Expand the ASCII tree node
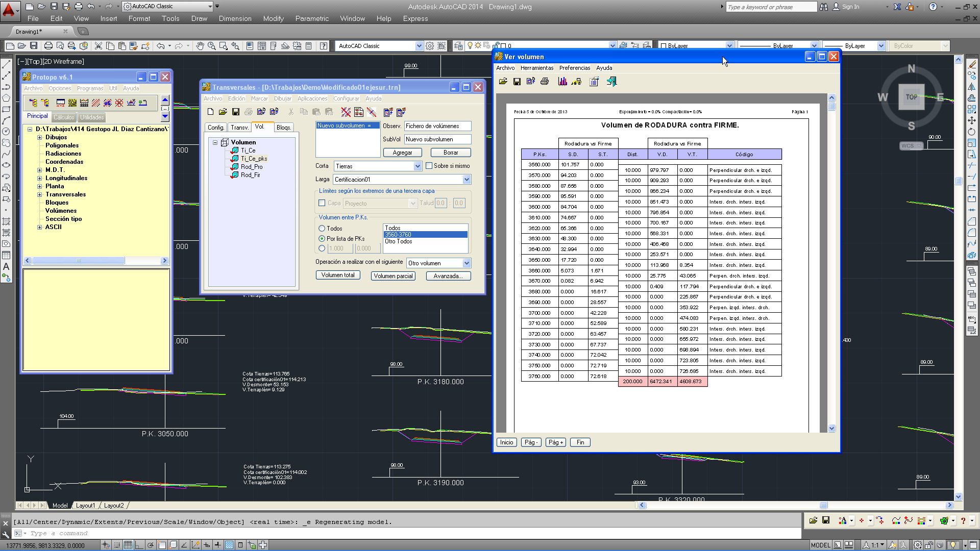This screenshot has width=980, height=551. [39, 227]
